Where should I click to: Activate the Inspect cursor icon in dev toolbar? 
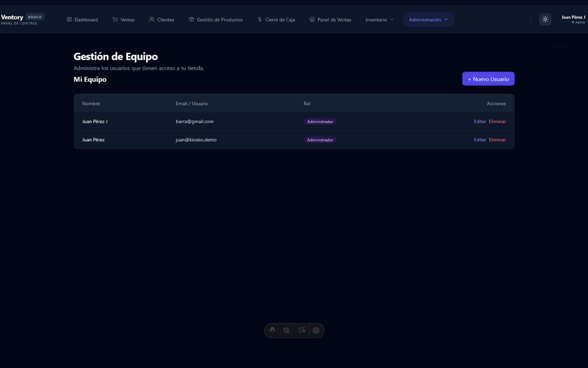(287, 330)
